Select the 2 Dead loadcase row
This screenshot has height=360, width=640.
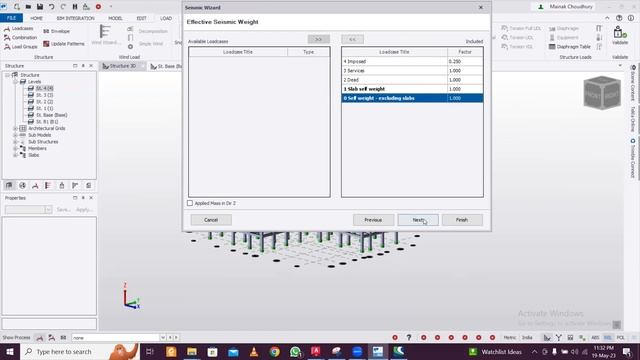click(412, 80)
